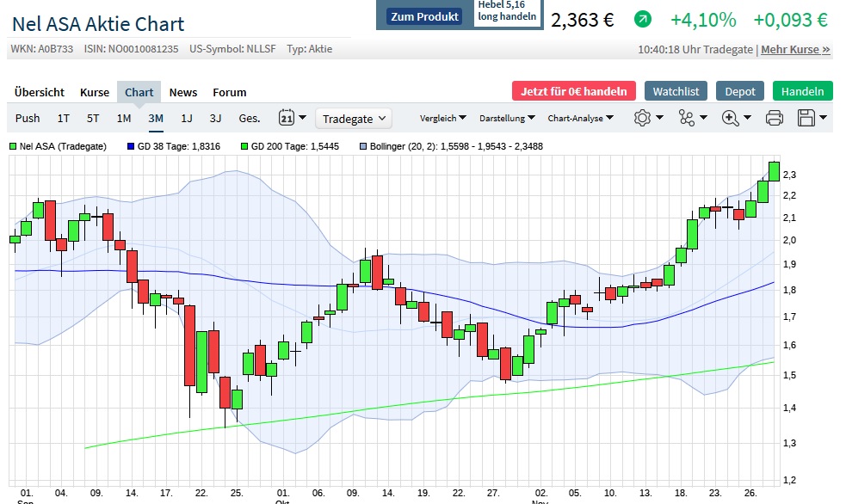Click the Bollinger legend swatch

tap(363, 146)
